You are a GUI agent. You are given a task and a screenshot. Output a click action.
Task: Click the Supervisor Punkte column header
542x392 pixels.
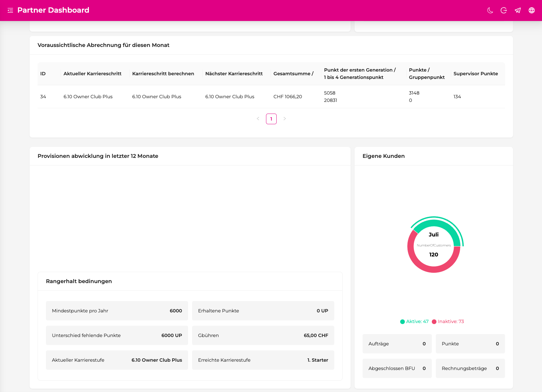coord(475,74)
